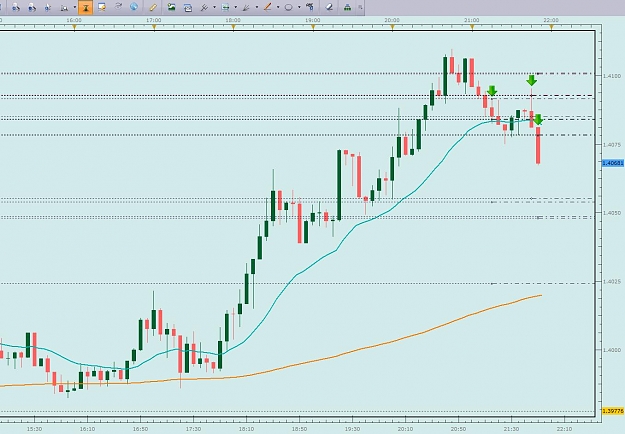
Task: Click the 18:00 triangle marker on top ruler
Action: 234,27
